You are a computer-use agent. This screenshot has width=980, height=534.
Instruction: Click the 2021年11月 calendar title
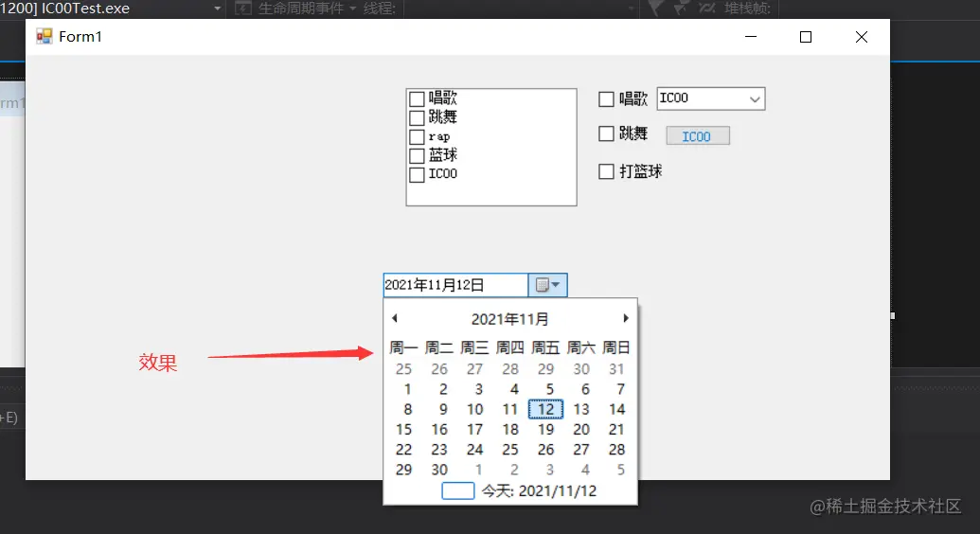(510, 319)
